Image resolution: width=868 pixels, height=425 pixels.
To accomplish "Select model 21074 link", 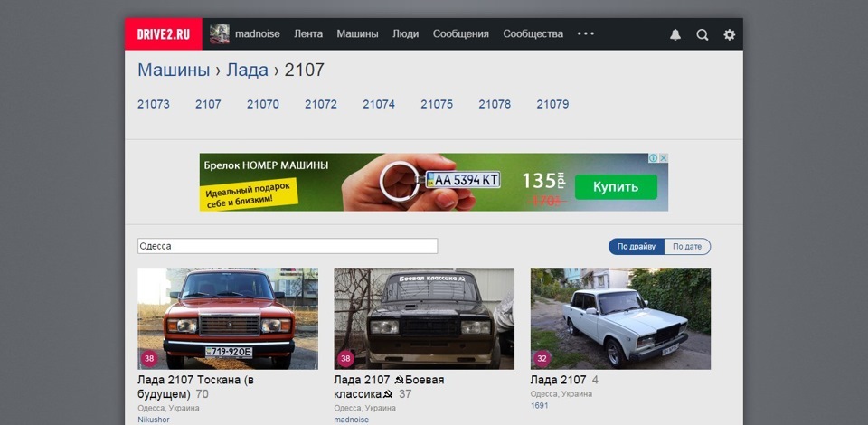I will (379, 104).
